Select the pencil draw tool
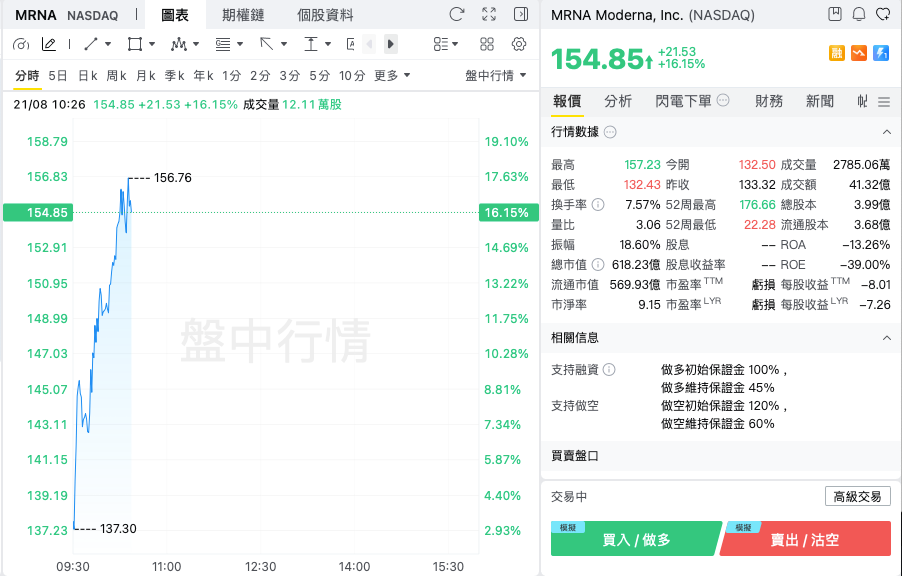Image resolution: width=902 pixels, height=576 pixels. pos(49,44)
